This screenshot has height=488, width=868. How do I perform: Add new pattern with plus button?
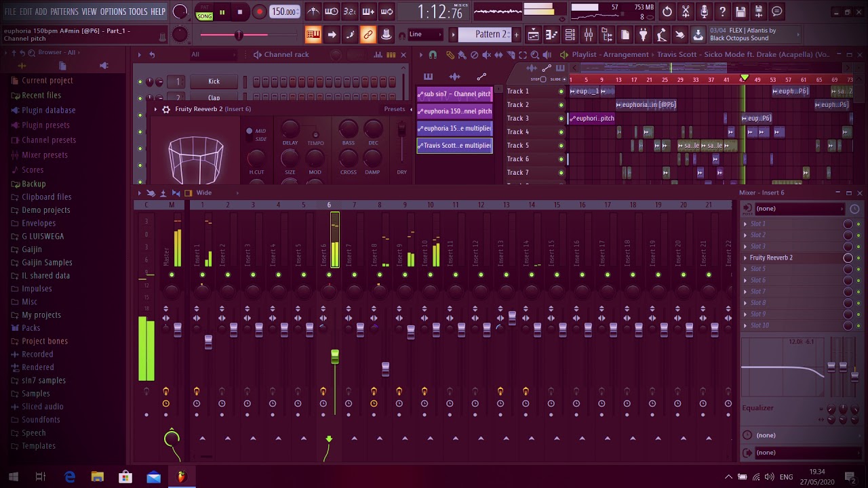click(516, 34)
